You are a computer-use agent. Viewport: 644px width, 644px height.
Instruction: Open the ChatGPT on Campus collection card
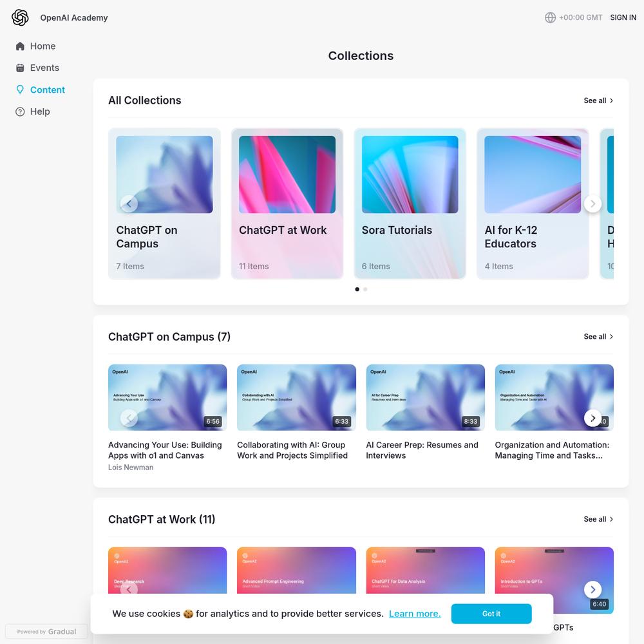point(164,204)
